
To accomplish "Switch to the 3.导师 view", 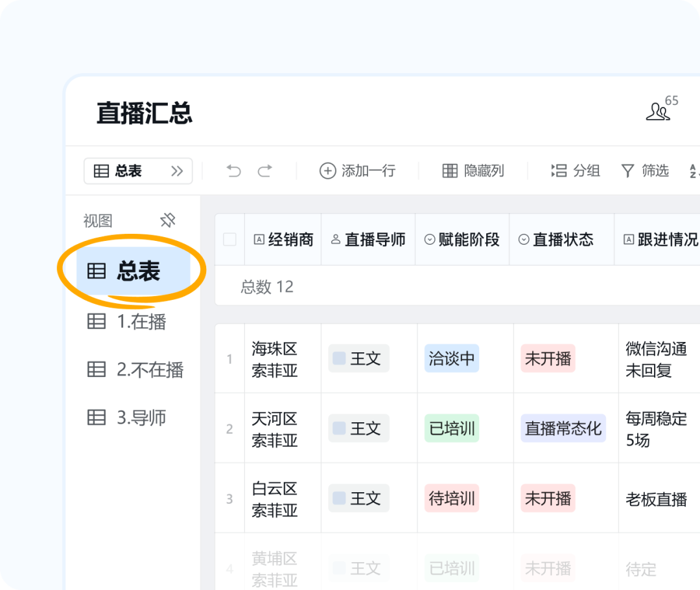I will click(x=141, y=418).
